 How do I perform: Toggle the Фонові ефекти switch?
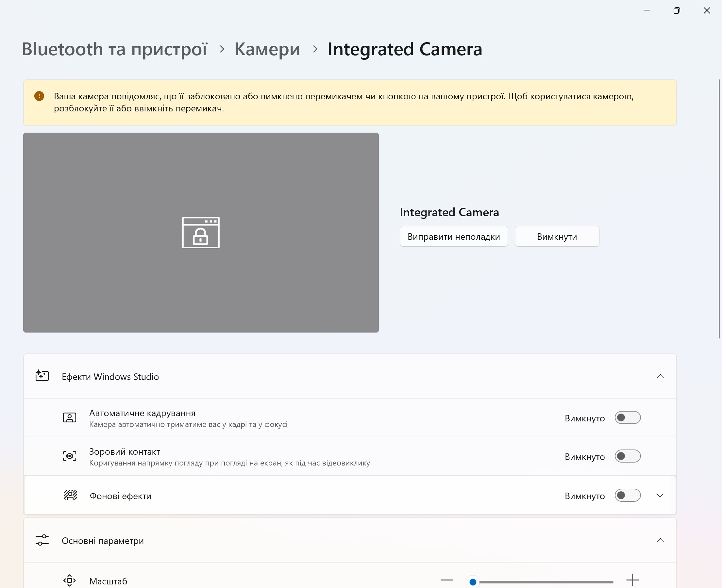pos(628,496)
